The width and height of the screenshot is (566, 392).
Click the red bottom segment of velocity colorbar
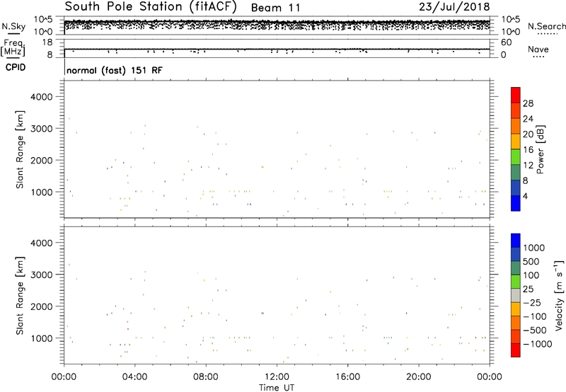click(x=516, y=350)
